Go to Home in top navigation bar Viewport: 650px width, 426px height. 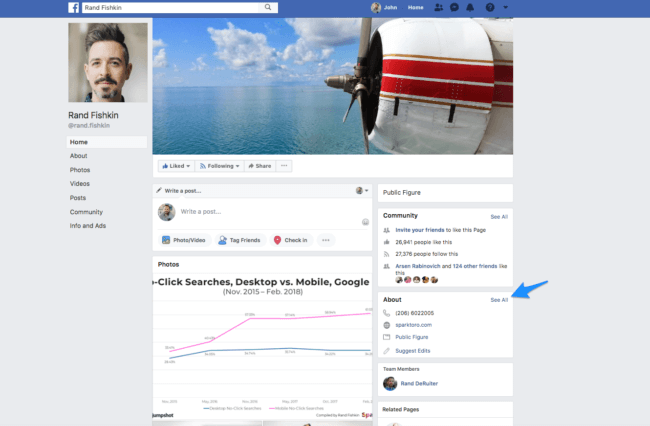coord(415,7)
